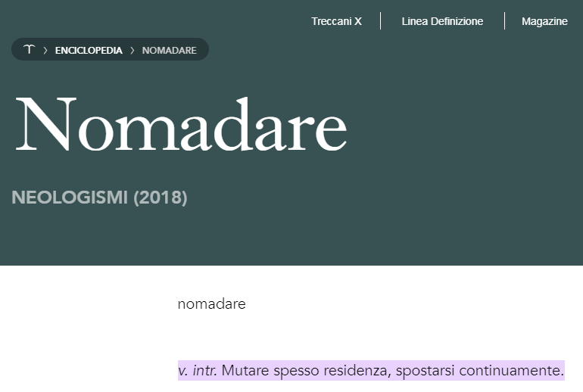
Task: Open the Magazine menu item
Action: [544, 21]
